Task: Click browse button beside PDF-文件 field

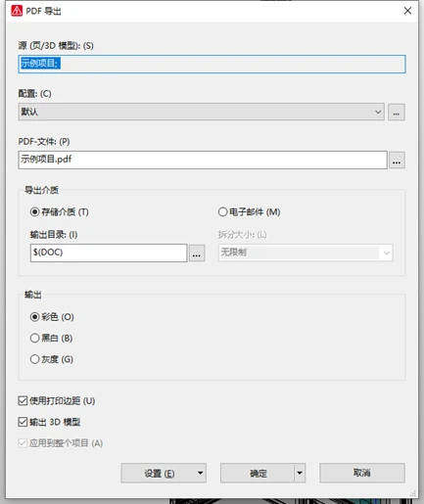Action: tap(397, 160)
